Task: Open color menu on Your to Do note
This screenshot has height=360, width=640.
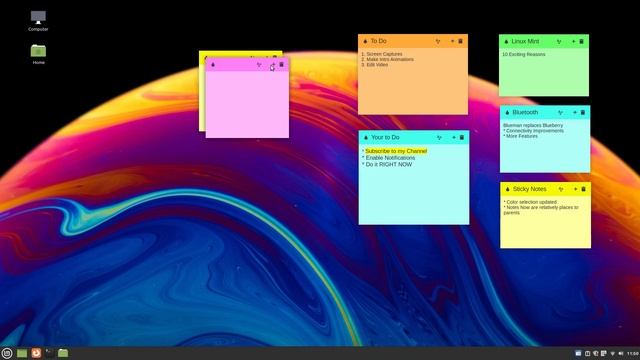Action: 366,138
